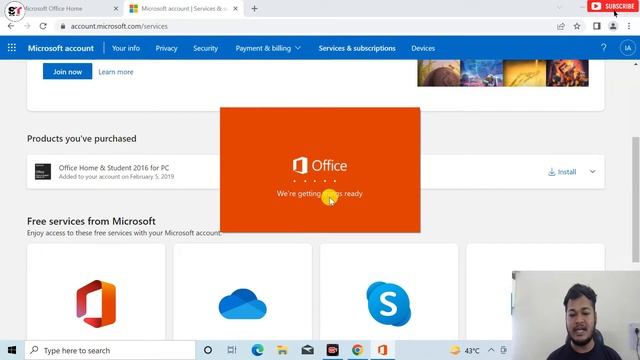
Task: Switch to the Microsoft Office Home tab
Action: (x=61, y=9)
